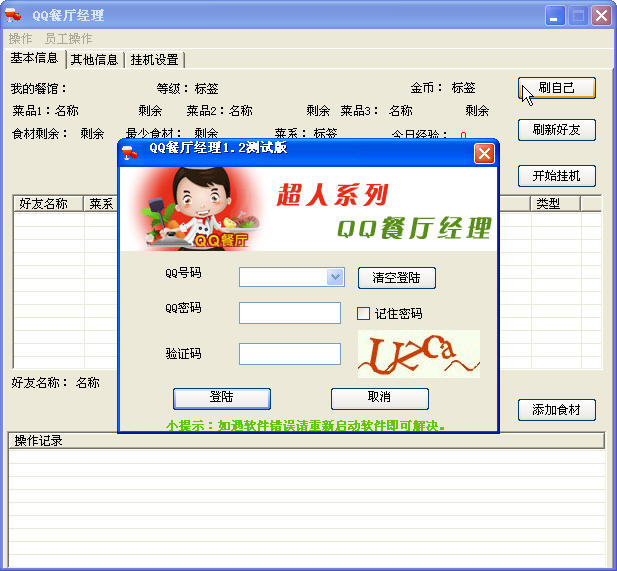Minimize the QQ餐厅经理 main window
Viewport: 617px width, 571px height.
click(555, 16)
